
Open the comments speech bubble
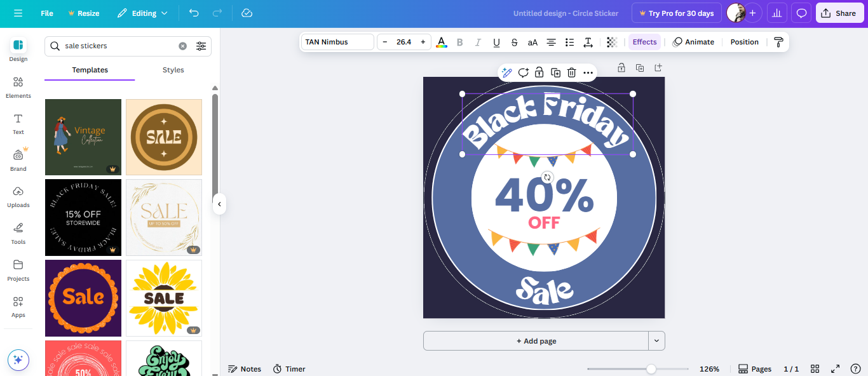coord(801,13)
